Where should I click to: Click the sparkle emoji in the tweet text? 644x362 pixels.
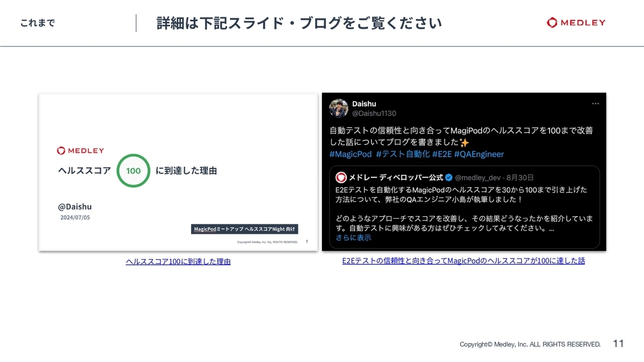coord(465,142)
